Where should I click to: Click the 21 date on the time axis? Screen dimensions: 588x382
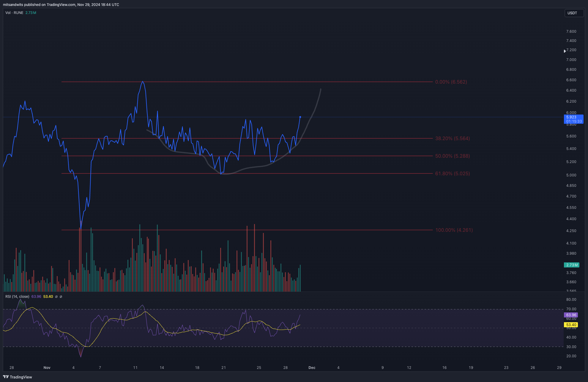coord(224,368)
